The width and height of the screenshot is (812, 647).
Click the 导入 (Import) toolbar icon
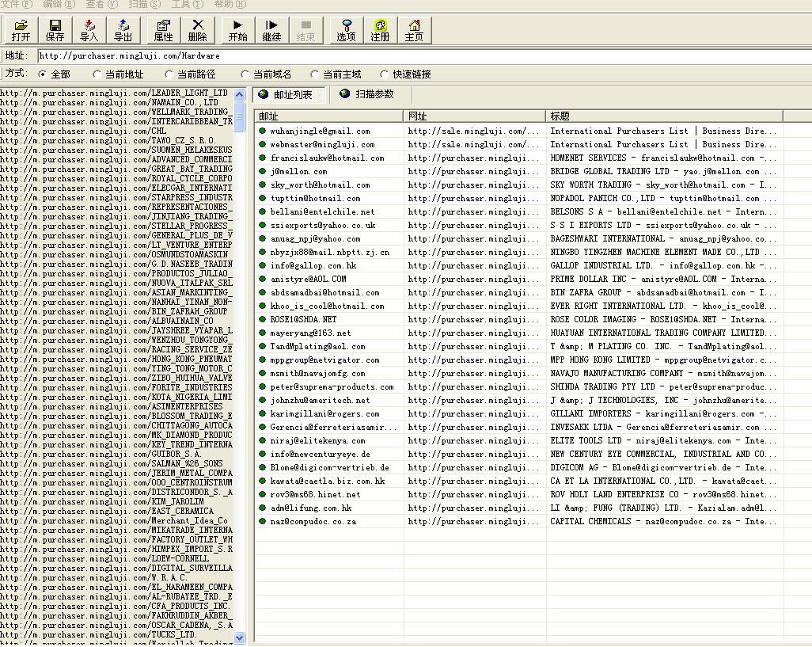(x=89, y=30)
